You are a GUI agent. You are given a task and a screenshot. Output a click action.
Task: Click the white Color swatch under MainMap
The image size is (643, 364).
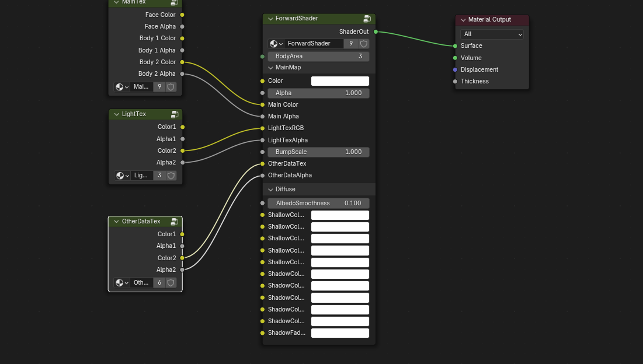pos(340,81)
